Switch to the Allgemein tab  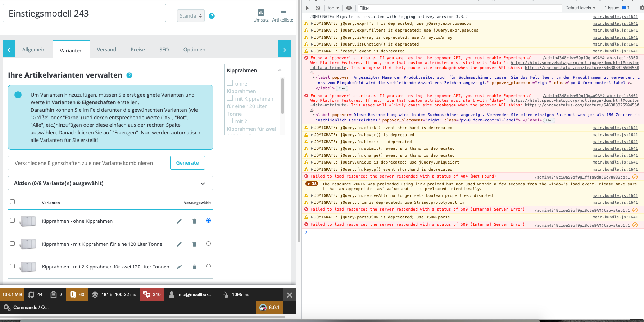[x=34, y=50]
